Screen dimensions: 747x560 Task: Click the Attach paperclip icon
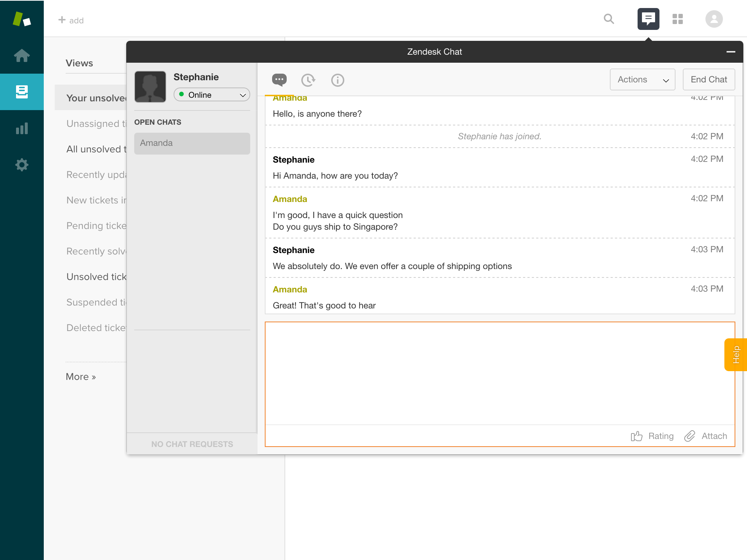click(x=690, y=436)
